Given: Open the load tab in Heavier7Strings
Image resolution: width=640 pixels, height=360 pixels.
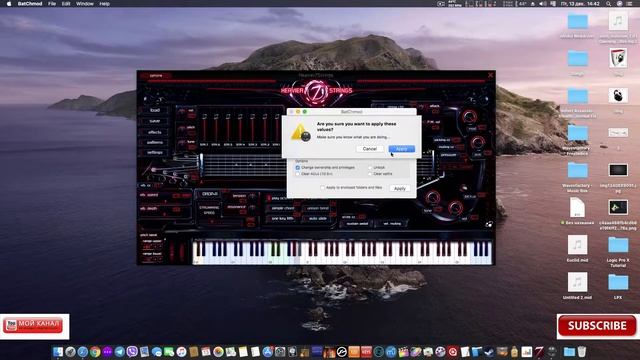Looking at the screenshot, I should [x=155, y=110].
